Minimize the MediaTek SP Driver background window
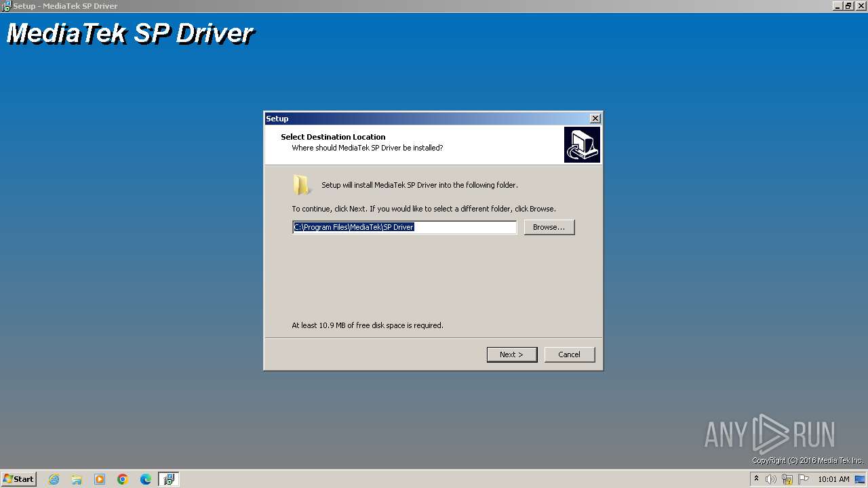This screenshot has width=868, height=488. coord(838,5)
